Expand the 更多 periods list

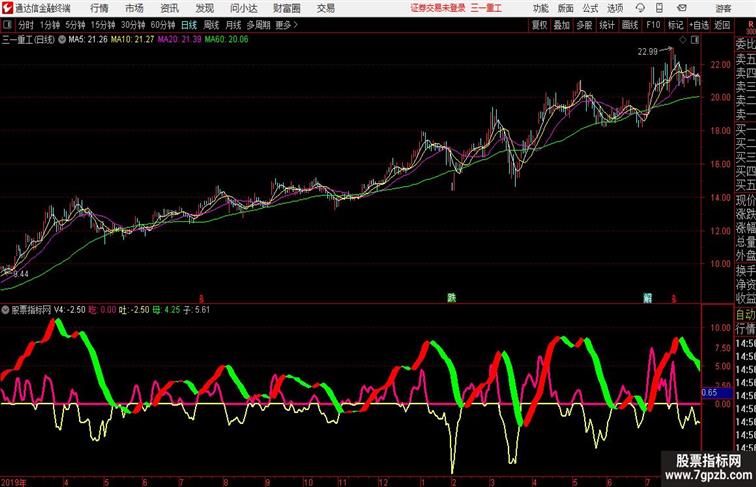pyautogui.click(x=286, y=25)
